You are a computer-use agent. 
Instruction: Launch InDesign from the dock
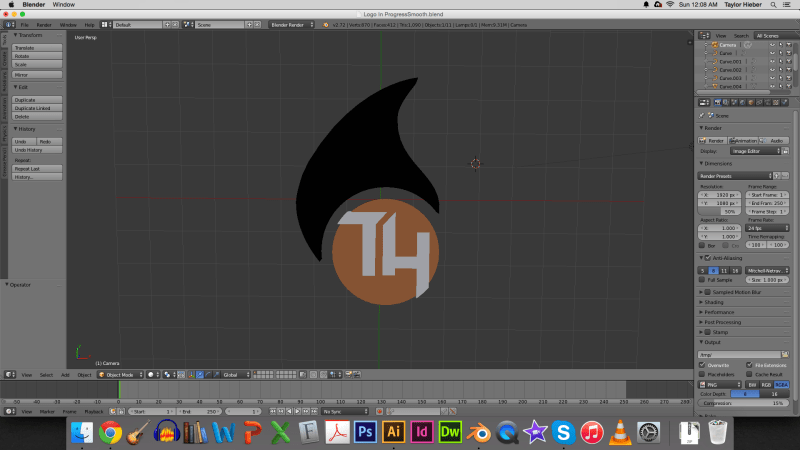pyautogui.click(x=421, y=432)
